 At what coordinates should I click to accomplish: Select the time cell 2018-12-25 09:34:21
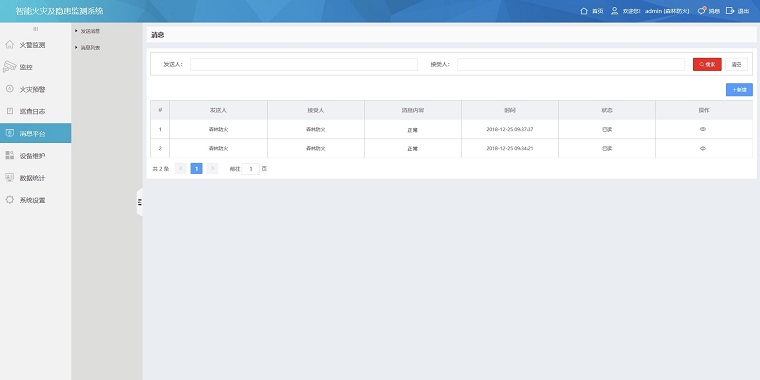coord(510,148)
